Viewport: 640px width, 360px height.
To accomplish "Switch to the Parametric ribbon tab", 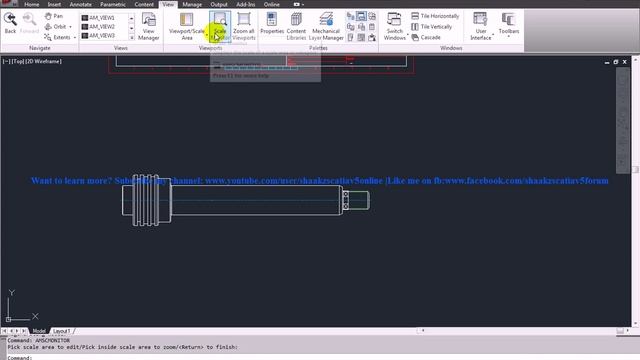I will pyautogui.click(x=113, y=4).
